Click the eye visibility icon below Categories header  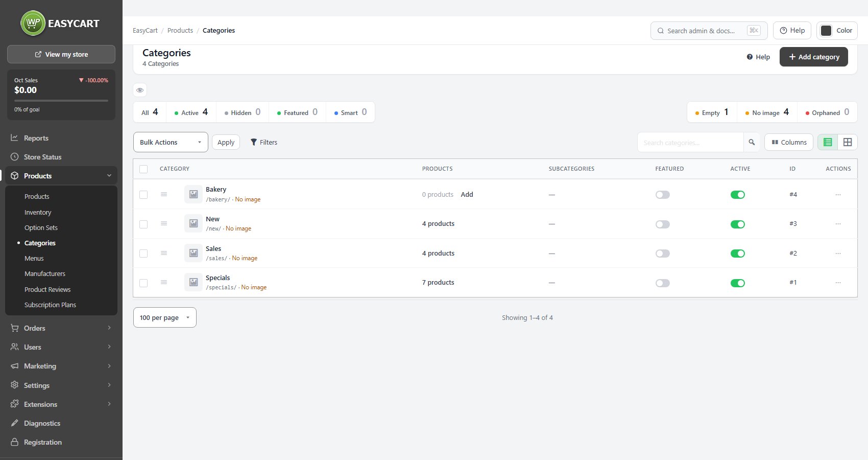coord(140,90)
